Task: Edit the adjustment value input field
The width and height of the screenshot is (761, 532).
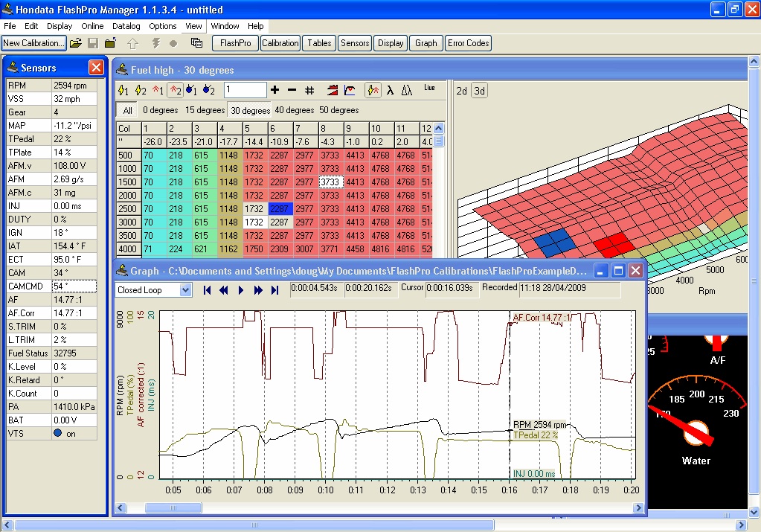Action: [245, 90]
